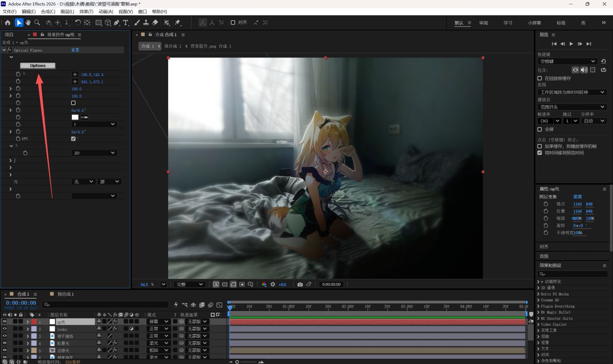
Task: Go to the Home screen icon
Action: (8, 22)
